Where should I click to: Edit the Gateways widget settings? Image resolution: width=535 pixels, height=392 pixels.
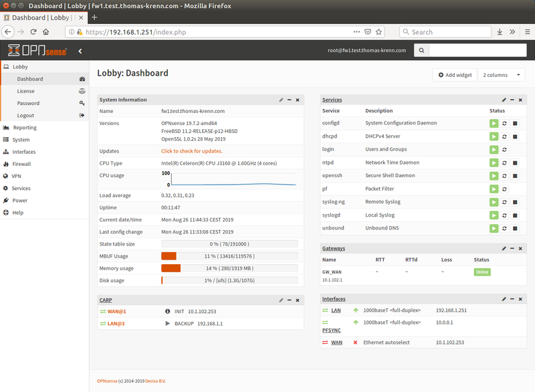coord(504,248)
